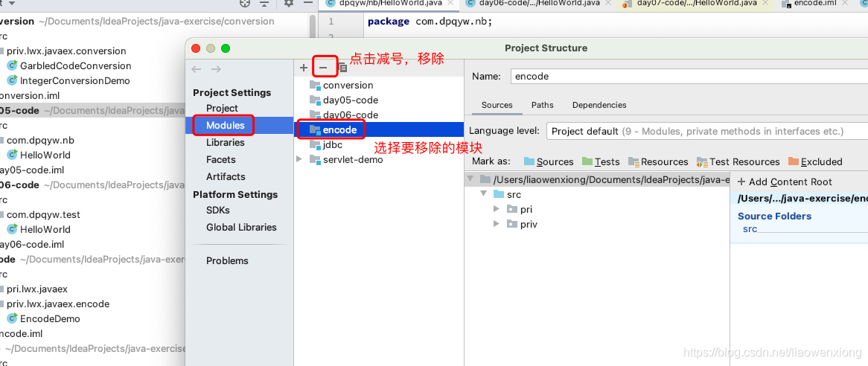Screen dimensions: 868x366
Task: Open SDKs under Platform Settings
Action: pos(218,211)
